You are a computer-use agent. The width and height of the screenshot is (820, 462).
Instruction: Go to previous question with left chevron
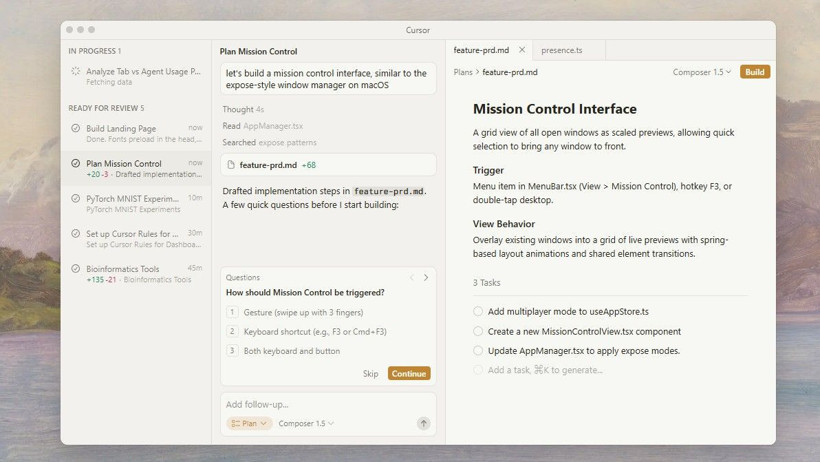pos(411,278)
